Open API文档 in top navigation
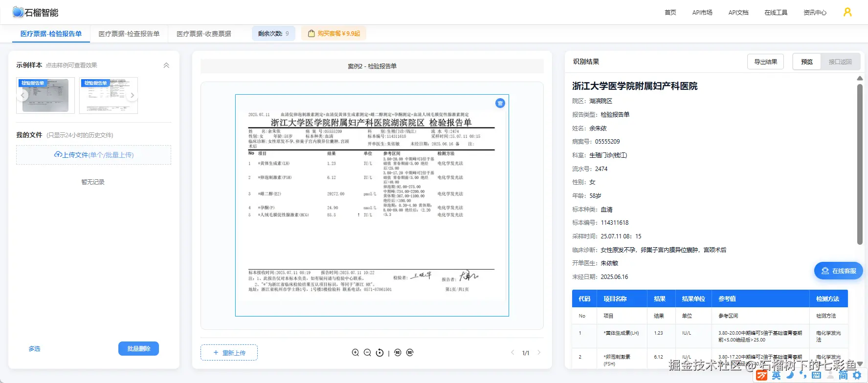868x383 pixels. click(738, 13)
